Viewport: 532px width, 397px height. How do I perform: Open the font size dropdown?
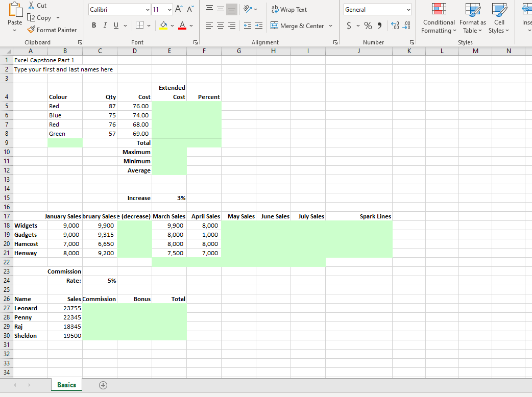point(170,10)
